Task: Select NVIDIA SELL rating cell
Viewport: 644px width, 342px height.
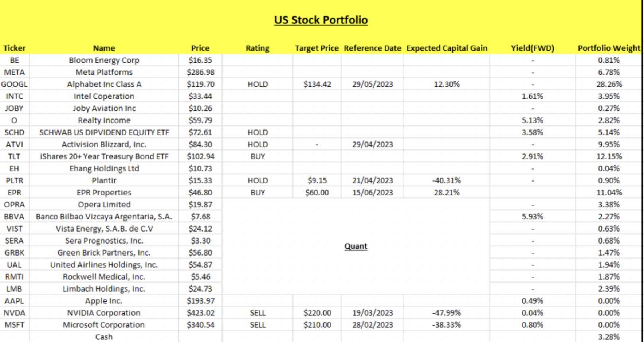Action: (x=258, y=313)
